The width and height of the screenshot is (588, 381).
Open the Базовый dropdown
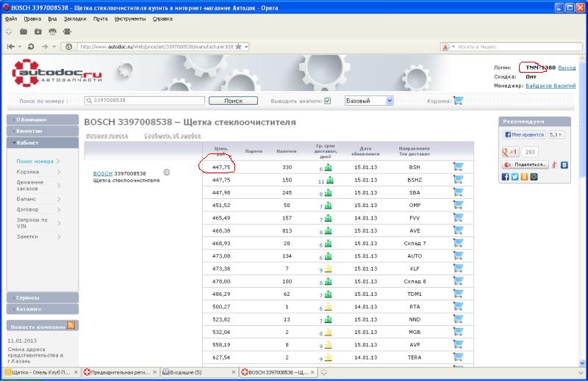pos(369,101)
